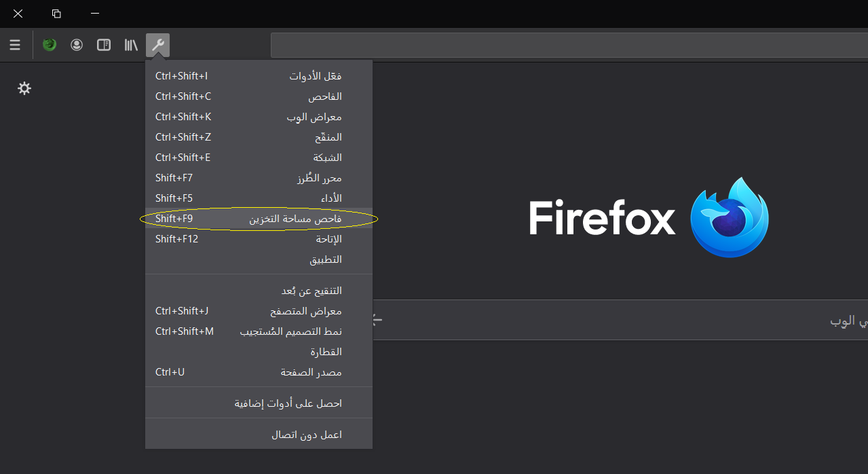Pick القطارة (Eyedropper) menu item
The height and width of the screenshot is (474, 868).
tap(259, 352)
